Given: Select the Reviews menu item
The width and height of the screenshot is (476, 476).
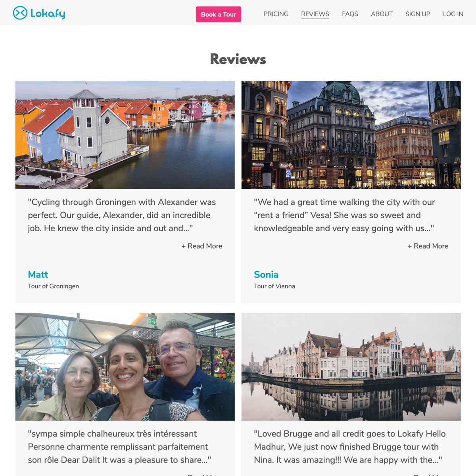Looking at the screenshot, I should point(315,14).
